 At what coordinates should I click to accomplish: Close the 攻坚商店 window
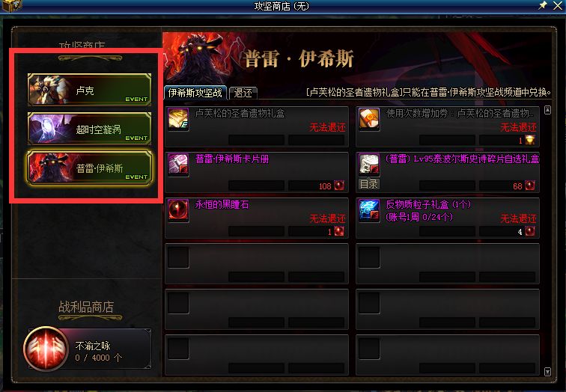558,5
